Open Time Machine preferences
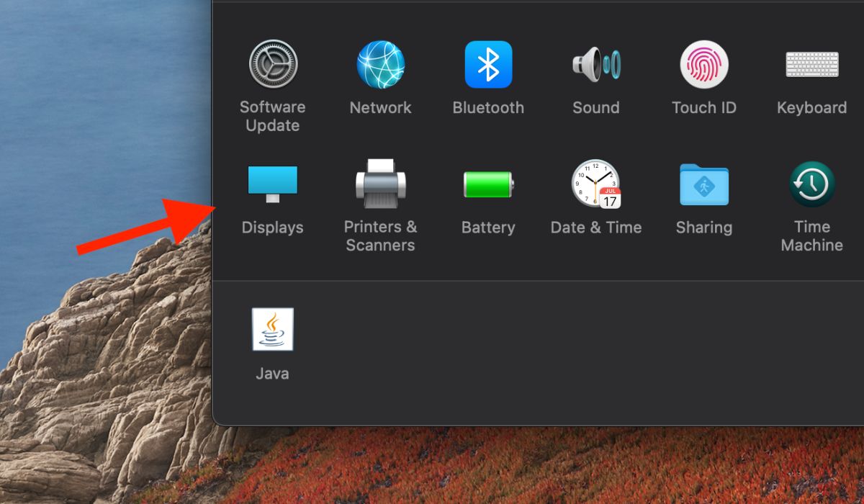Image resolution: width=864 pixels, height=504 pixels. tap(811, 184)
